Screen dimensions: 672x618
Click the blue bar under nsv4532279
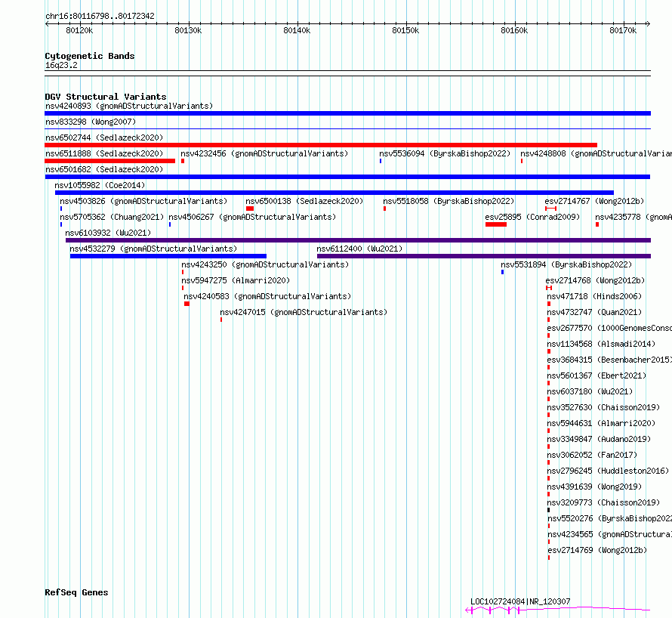pyautogui.click(x=168, y=256)
